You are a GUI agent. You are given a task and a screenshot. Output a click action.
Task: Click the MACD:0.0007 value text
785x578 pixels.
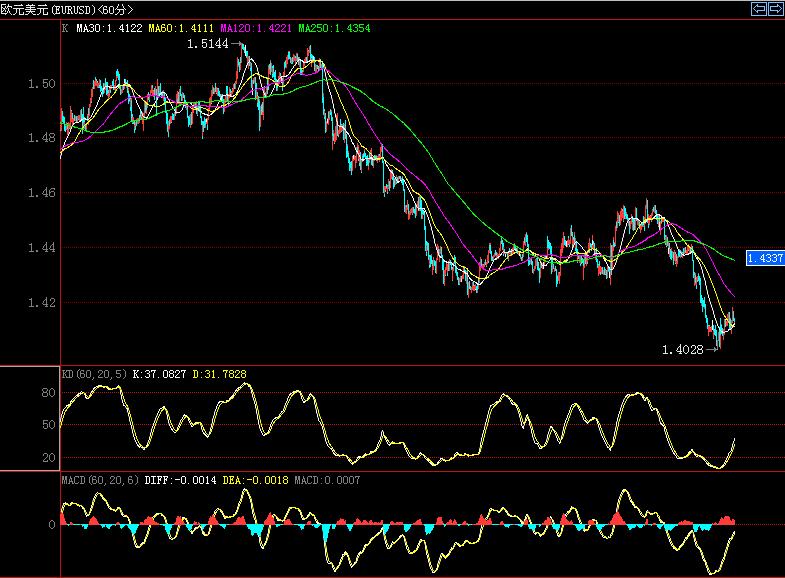[x=327, y=481]
